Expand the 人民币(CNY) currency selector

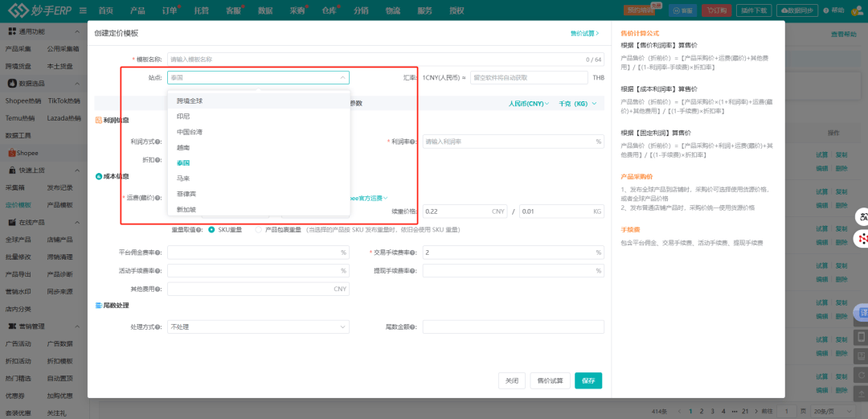click(530, 104)
